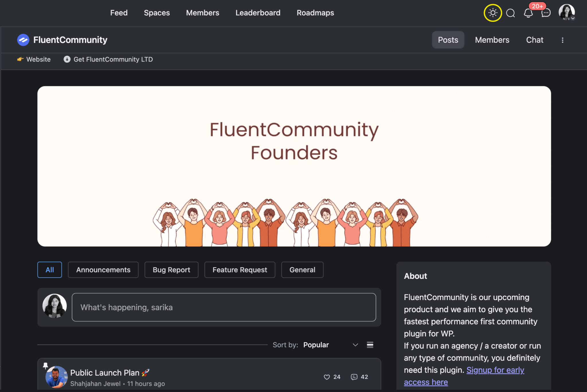
Task: View comments on Public Launch Plan post
Action: pyautogui.click(x=354, y=377)
